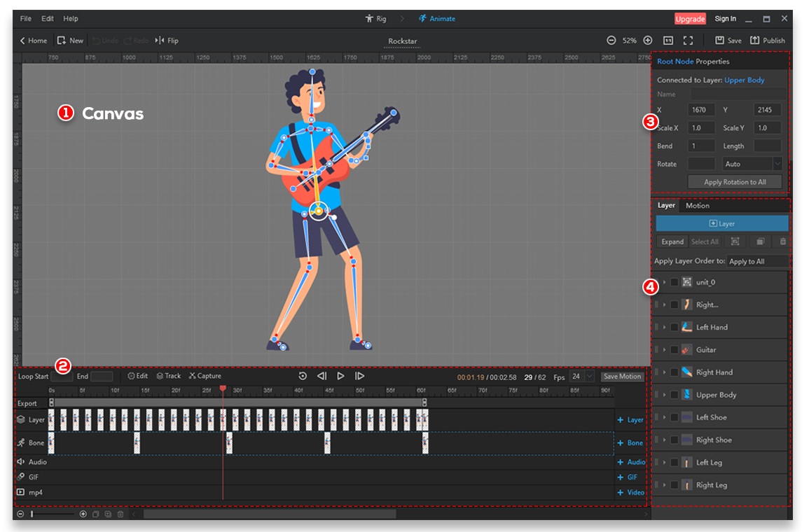
Task: Zoom out the canvas with minus icon
Action: pos(611,41)
